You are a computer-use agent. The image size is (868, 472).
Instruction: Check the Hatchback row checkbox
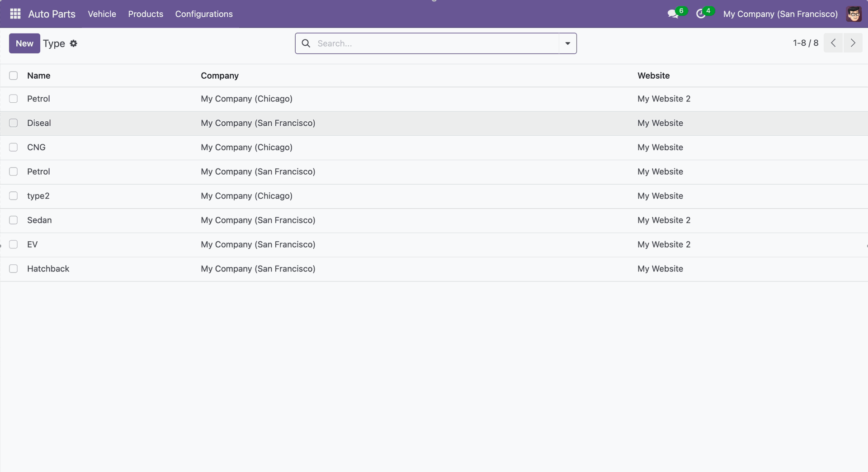[14, 269]
